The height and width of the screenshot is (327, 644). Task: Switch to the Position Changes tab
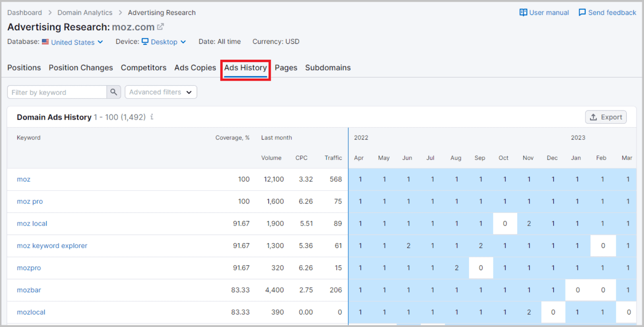[81, 68]
